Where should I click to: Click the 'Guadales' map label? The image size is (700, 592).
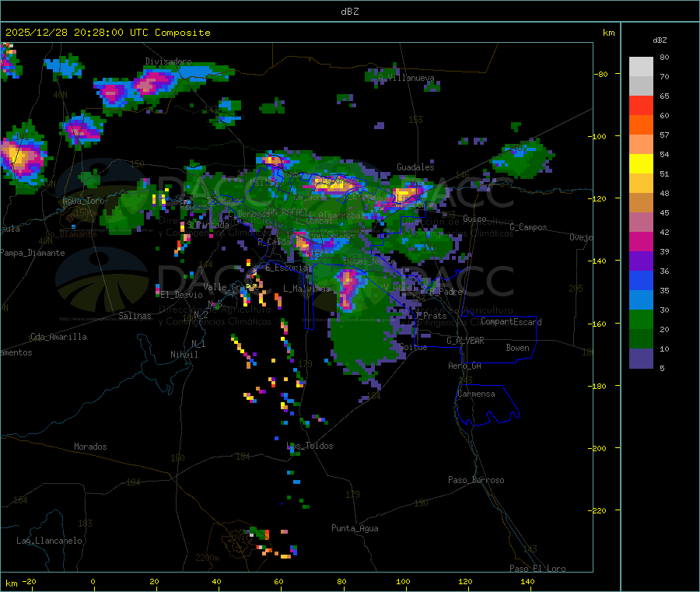pyautogui.click(x=415, y=167)
